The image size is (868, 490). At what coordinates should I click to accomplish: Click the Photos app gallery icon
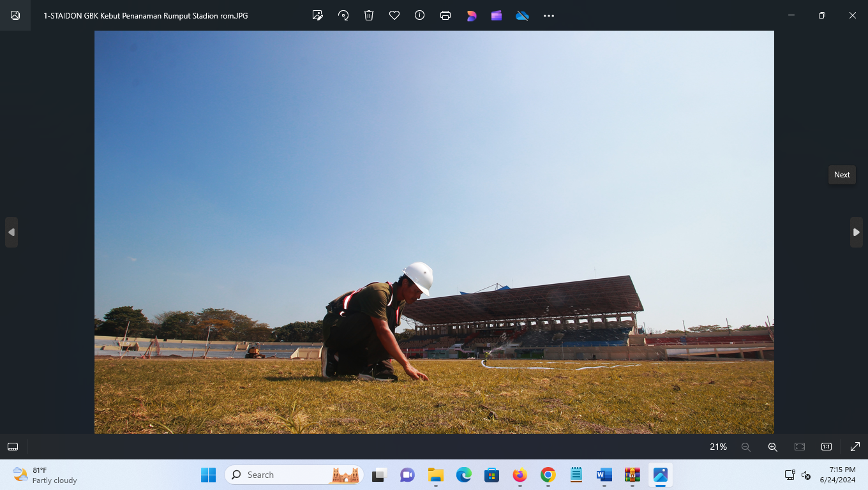15,15
